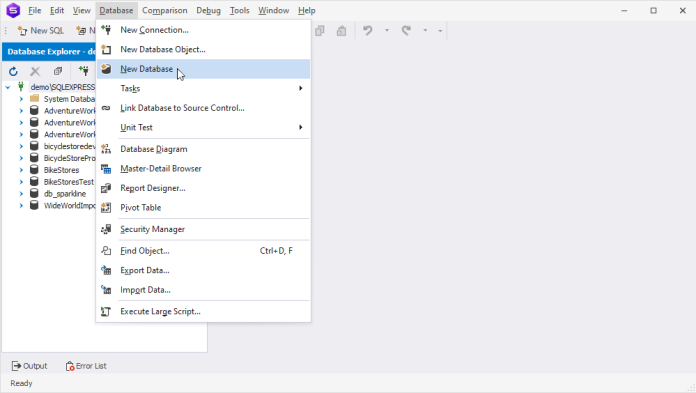Click the Pivot Table menu icon
Image resolution: width=696 pixels, height=393 pixels.
point(106,207)
